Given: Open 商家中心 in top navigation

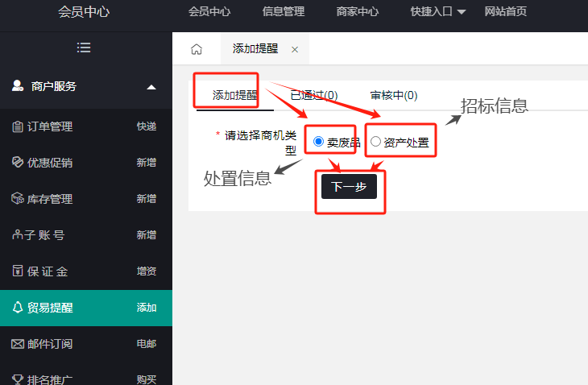Looking at the screenshot, I should (358, 11).
